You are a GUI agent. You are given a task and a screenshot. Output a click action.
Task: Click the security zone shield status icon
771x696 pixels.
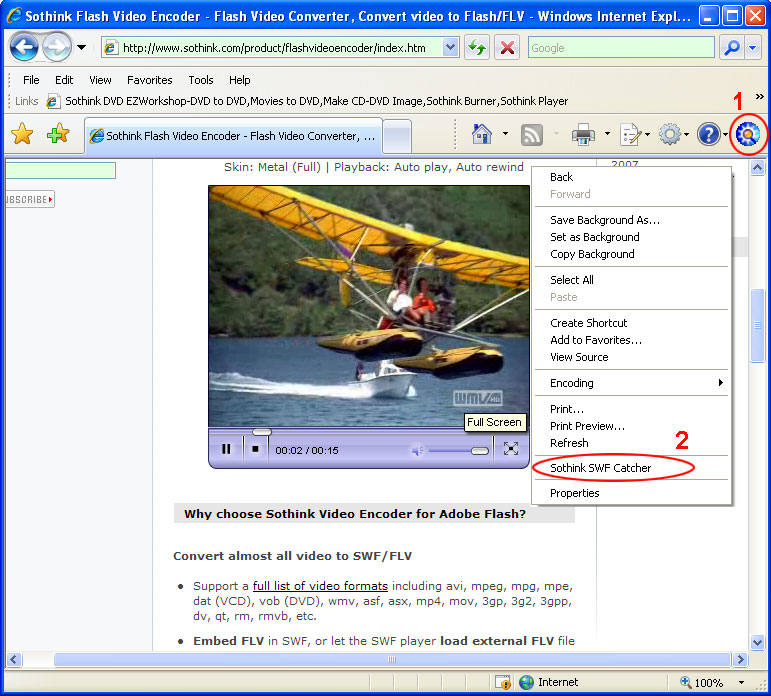[503, 682]
